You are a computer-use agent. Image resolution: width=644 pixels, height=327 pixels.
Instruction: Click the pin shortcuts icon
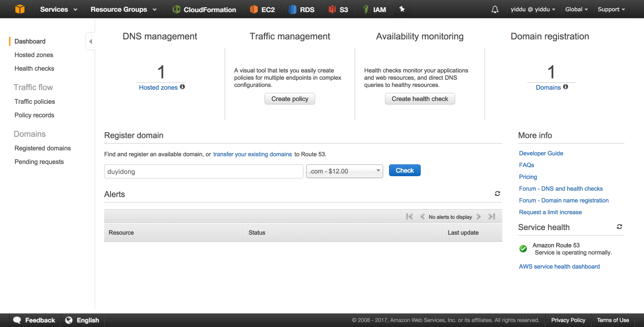pos(402,9)
